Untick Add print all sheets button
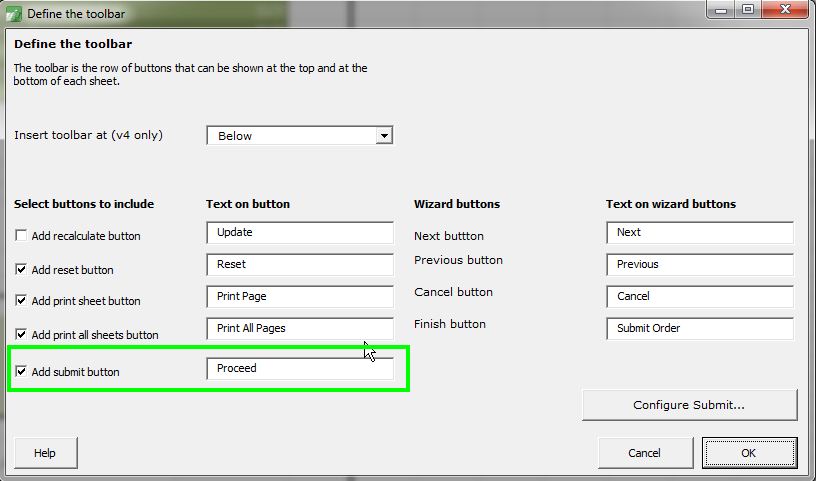 pyautogui.click(x=21, y=334)
